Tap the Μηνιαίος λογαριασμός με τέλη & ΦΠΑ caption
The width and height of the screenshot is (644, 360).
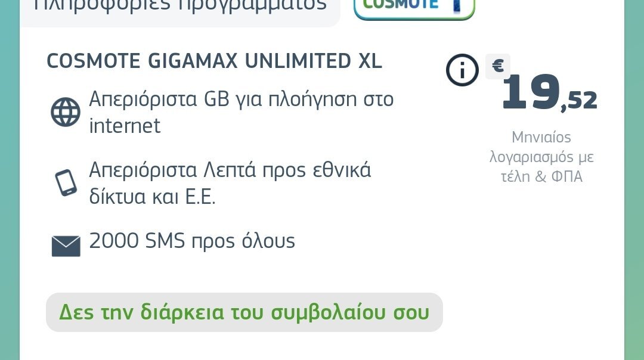point(541,157)
